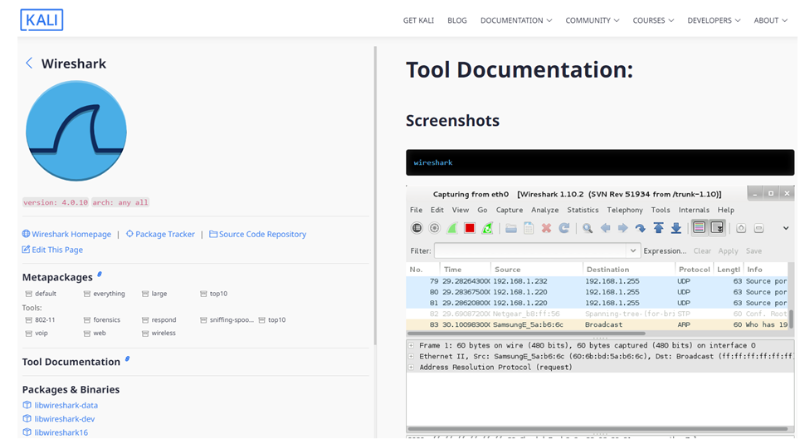This screenshot has height=446, width=807.
Task: Click inside the Wireshark Filter input field
Action: [531, 251]
